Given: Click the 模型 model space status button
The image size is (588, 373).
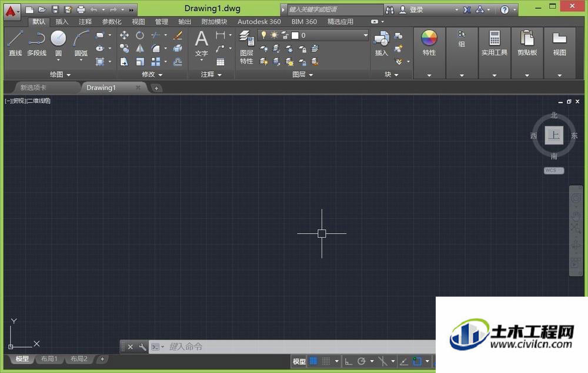Looking at the screenshot, I should pyautogui.click(x=299, y=361).
